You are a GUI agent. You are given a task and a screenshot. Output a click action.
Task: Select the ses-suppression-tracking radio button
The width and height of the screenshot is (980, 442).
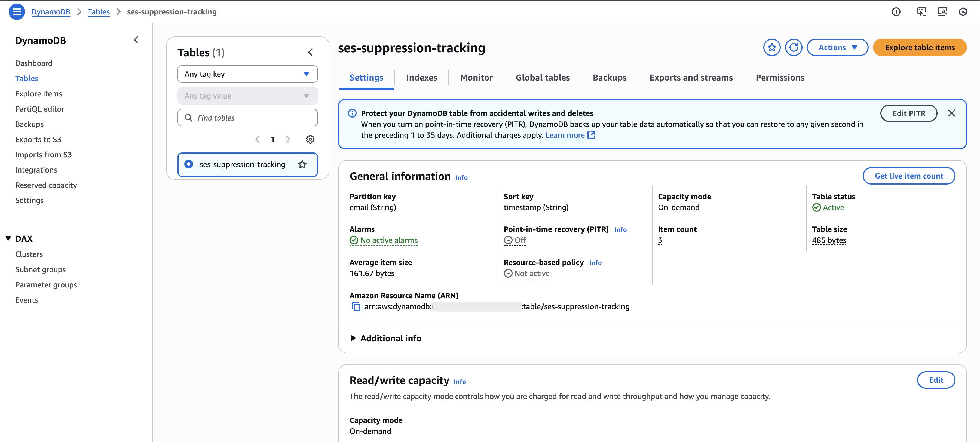point(189,164)
